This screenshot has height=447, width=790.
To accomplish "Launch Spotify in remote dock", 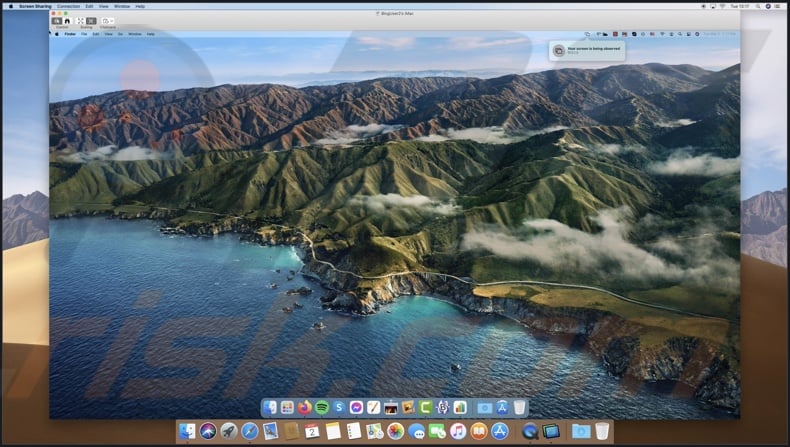I will click(x=321, y=407).
